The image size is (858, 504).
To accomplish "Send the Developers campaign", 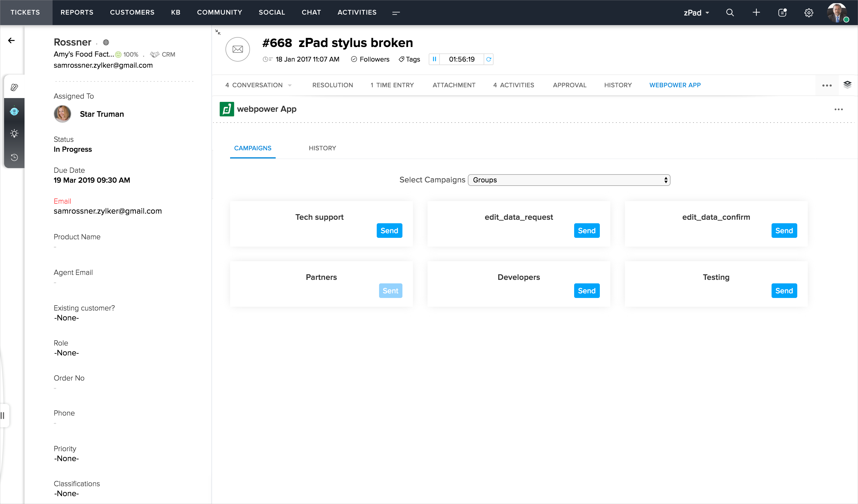I will coord(586,291).
